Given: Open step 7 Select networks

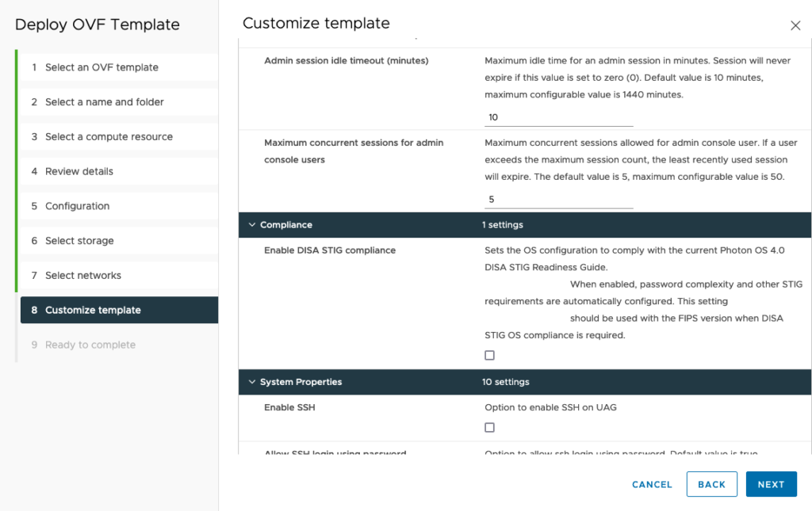Looking at the screenshot, I should tap(83, 276).
